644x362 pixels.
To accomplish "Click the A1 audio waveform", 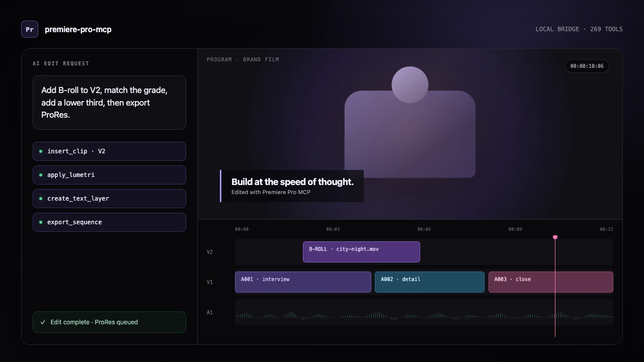I will point(424,316).
